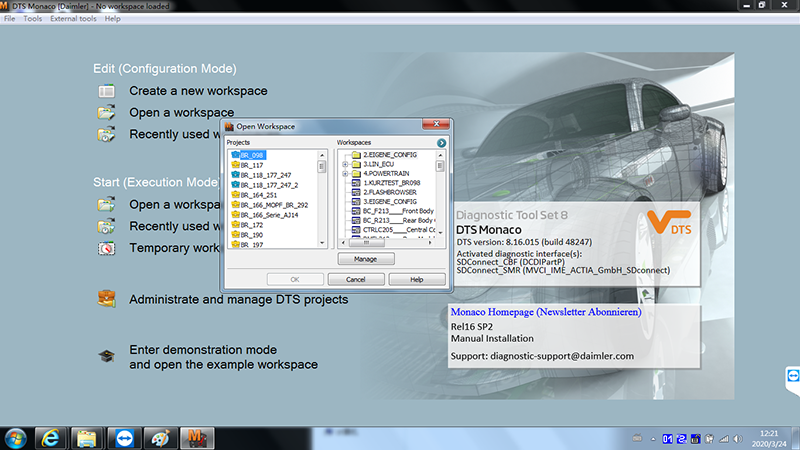Select the BC_R213 Rear Body workspace
Screen dimensions: 800x450
tap(398, 220)
